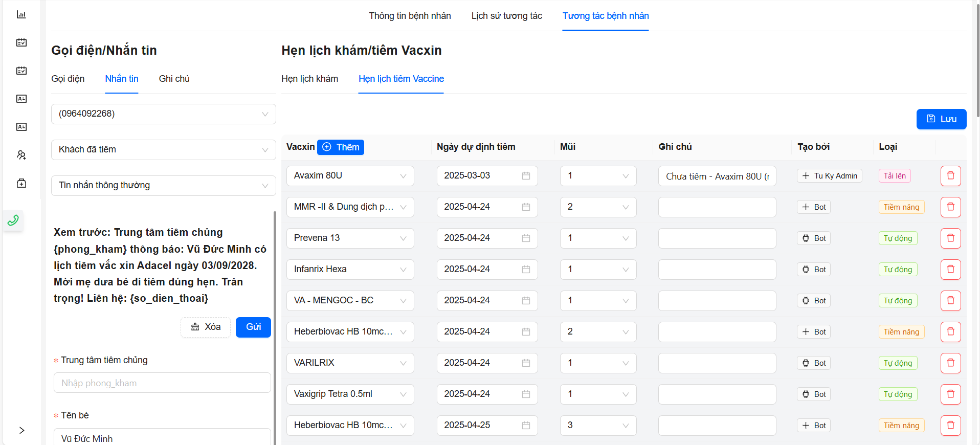Open Thông tin bệnh nhân tab
This screenshot has width=980, height=445.
click(410, 16)
